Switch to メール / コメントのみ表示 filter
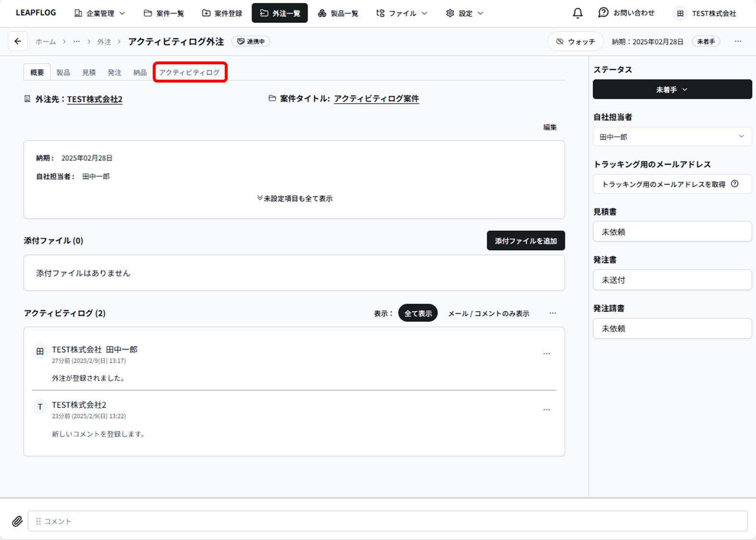The image size is (756, 540). pos(488,313)
